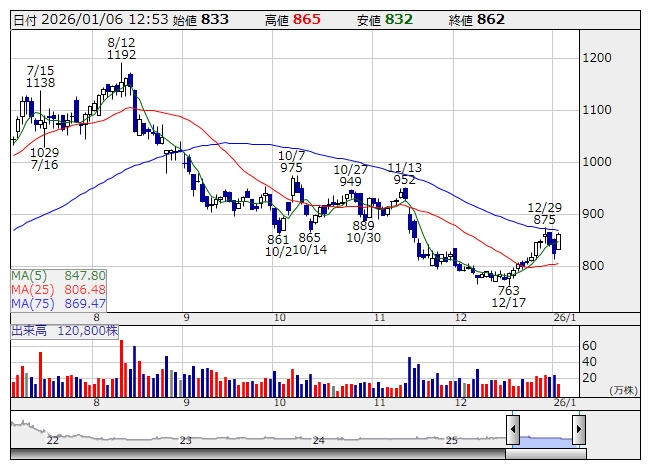Click year 23 in the overview timeline
Viewport: 653px width, 470px height.
185,440
